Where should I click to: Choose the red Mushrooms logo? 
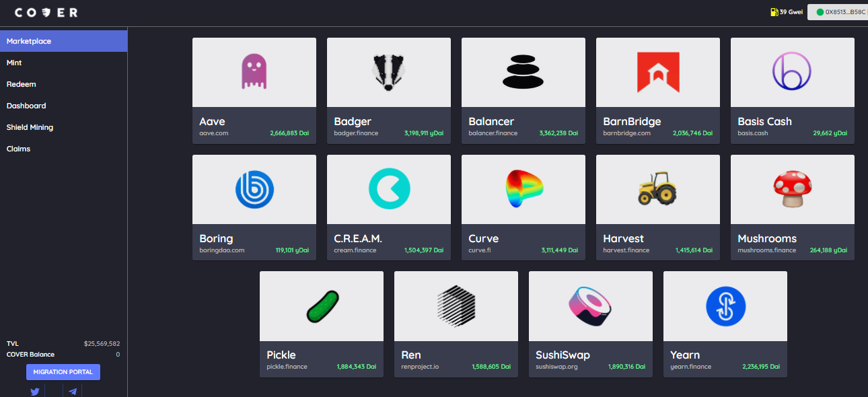[793, 189]
